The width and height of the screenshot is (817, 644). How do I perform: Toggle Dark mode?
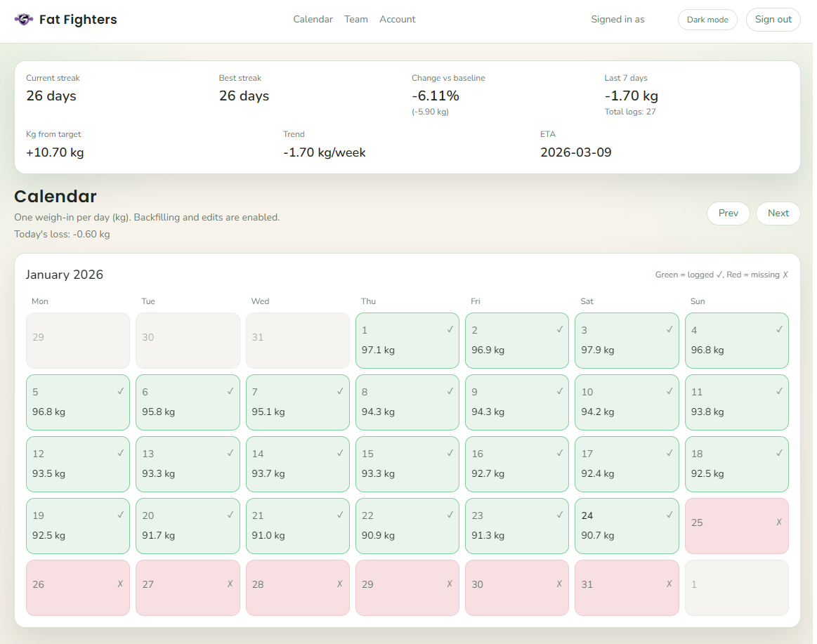pyautogui.click(x=707, y=19)
